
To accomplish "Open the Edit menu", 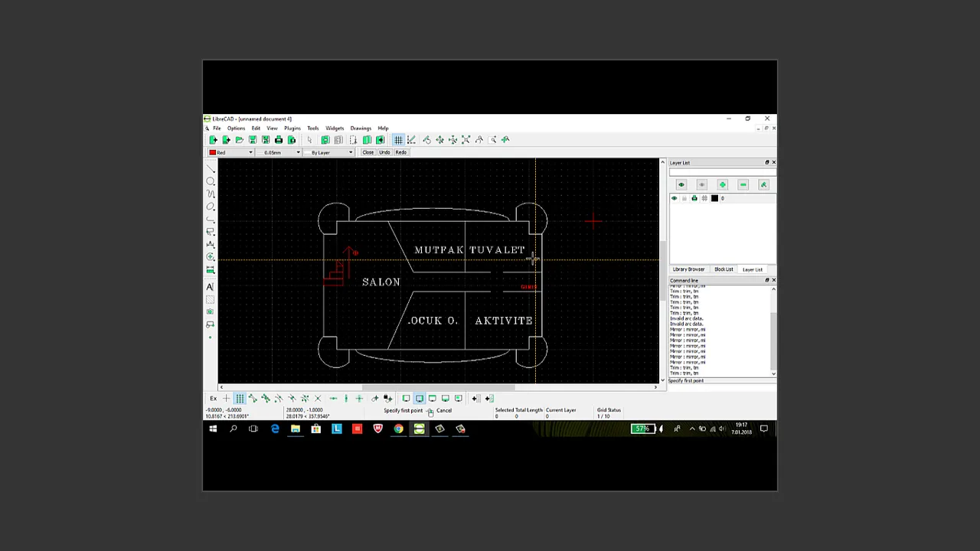I will [x=256, y=129].
